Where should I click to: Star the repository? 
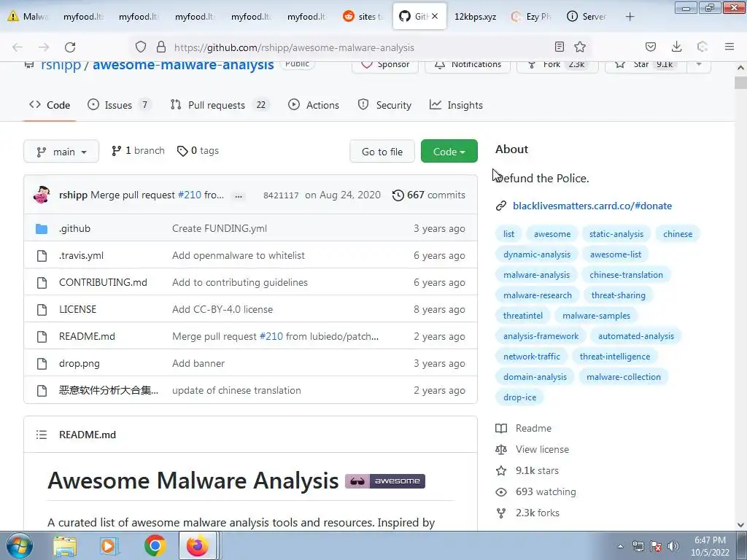point(646,64)
